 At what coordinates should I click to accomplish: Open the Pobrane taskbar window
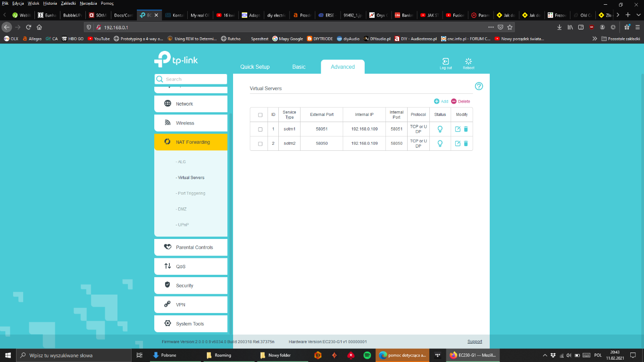coord(175,355)
